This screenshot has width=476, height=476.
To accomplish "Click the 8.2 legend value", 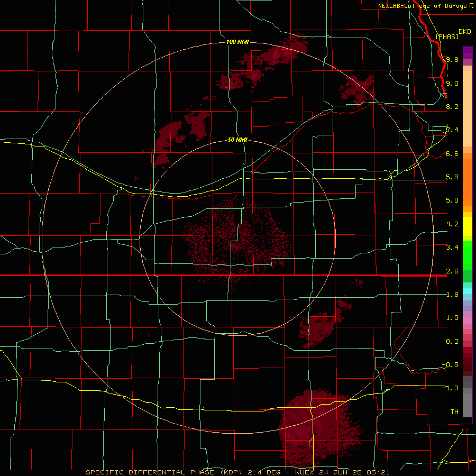I will point(452,106).
